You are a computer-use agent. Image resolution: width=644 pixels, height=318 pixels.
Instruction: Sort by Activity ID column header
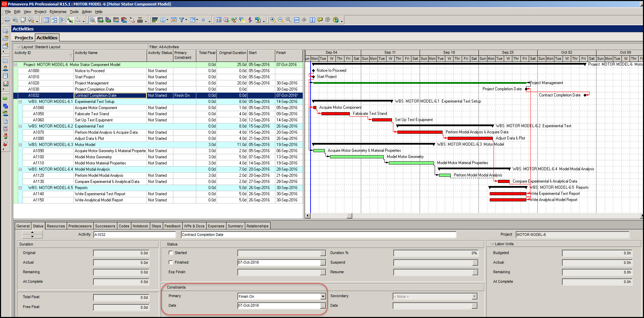click(43, 55)
